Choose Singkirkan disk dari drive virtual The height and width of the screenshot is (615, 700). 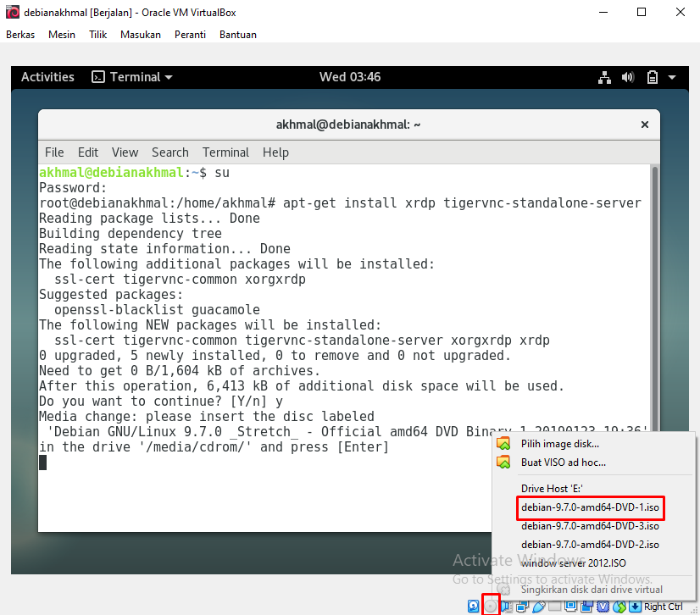593,589
